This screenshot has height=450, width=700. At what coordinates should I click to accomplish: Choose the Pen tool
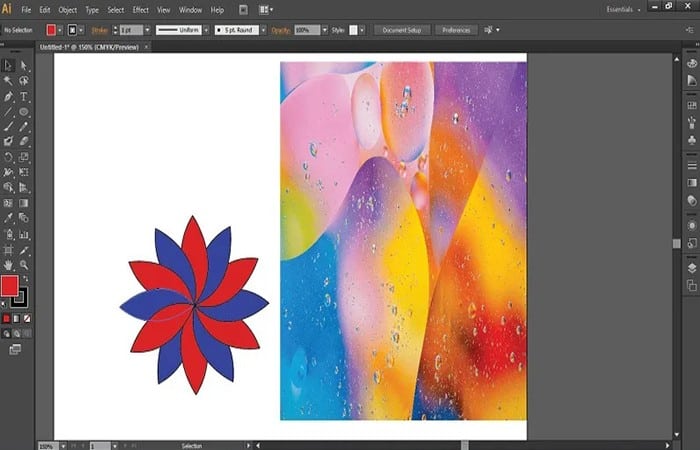pyautogui.click(x=9, y=96)
